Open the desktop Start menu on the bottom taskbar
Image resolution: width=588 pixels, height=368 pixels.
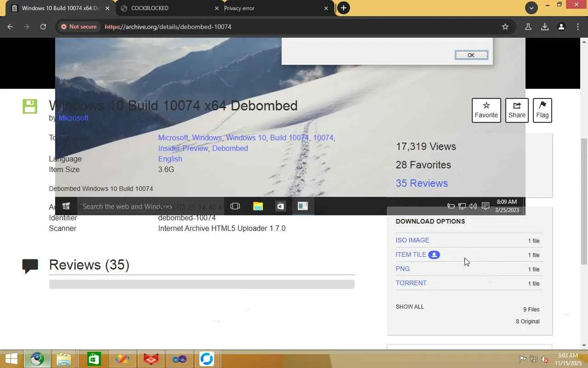coord(11,359)
